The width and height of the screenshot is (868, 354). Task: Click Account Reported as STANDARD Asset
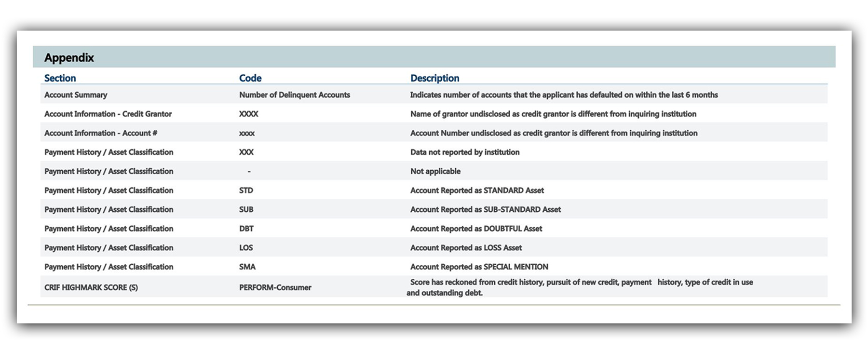tap(477, 191)
